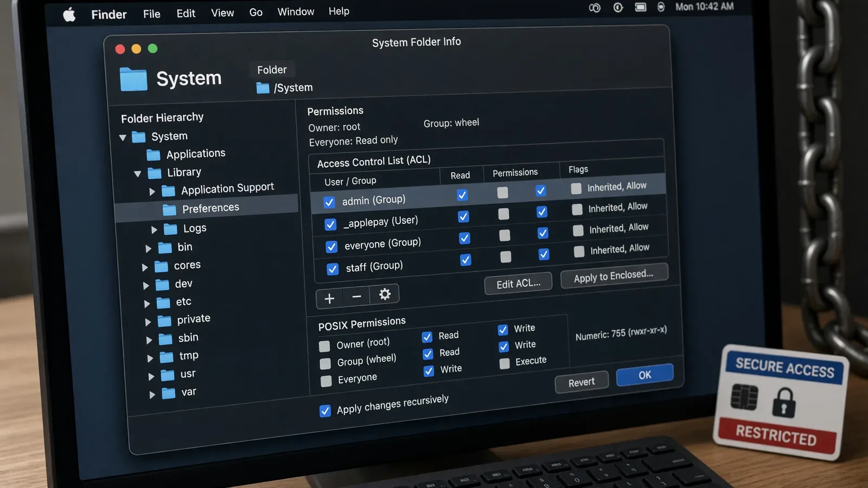Open the Window menu

click(296, 11)
